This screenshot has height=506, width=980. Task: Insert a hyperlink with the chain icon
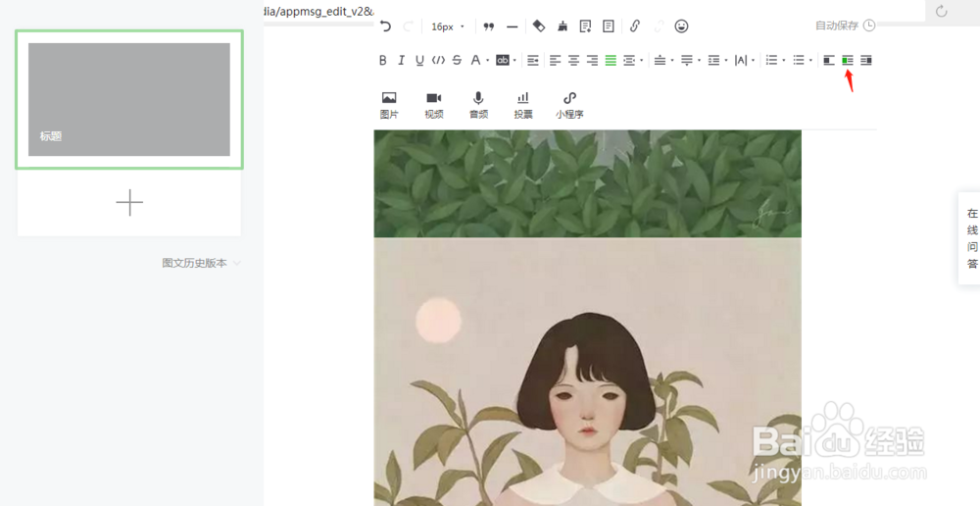[x=635, y=26]
